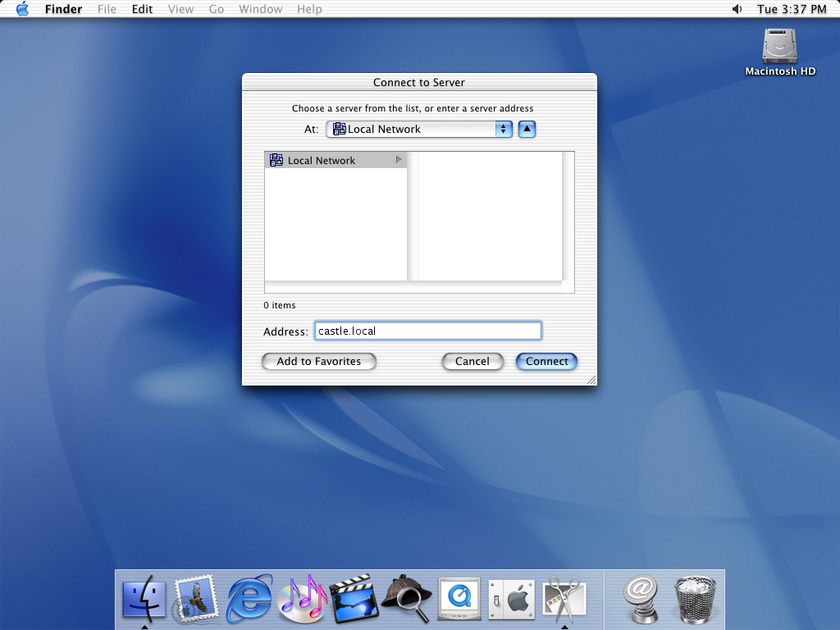
Task: Click the Add to Favorites button
Action: tap(318, 361)
